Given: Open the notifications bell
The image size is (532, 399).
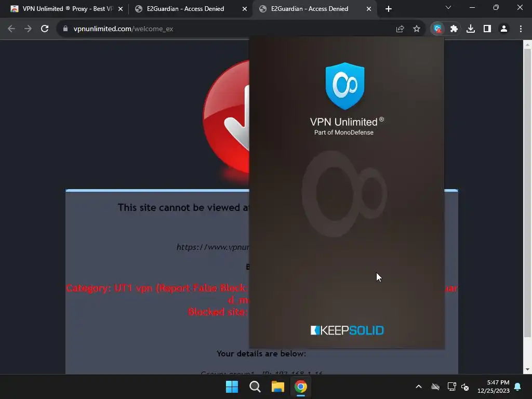Looking at the screenshot, I should pyautogui.click(x=518, y=387).
